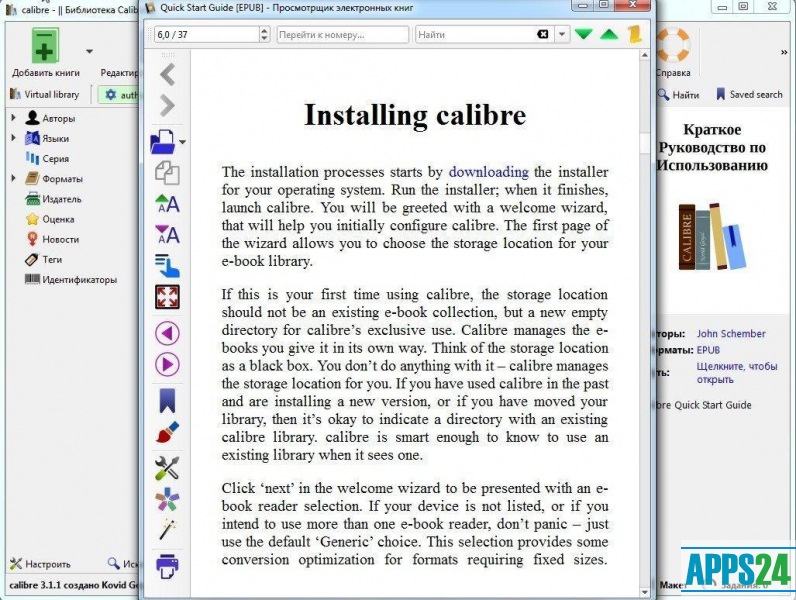Expand calibre toolbar overflow chevron

pyautogui.click(x=784, y=52)
